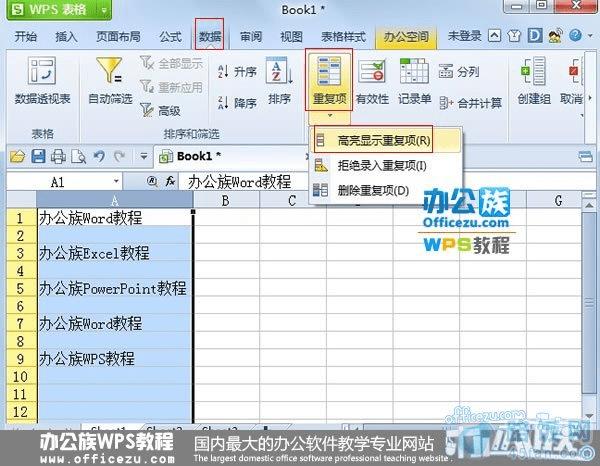Click the print icon
600x466 pixels.
click(x=58, y=156)
